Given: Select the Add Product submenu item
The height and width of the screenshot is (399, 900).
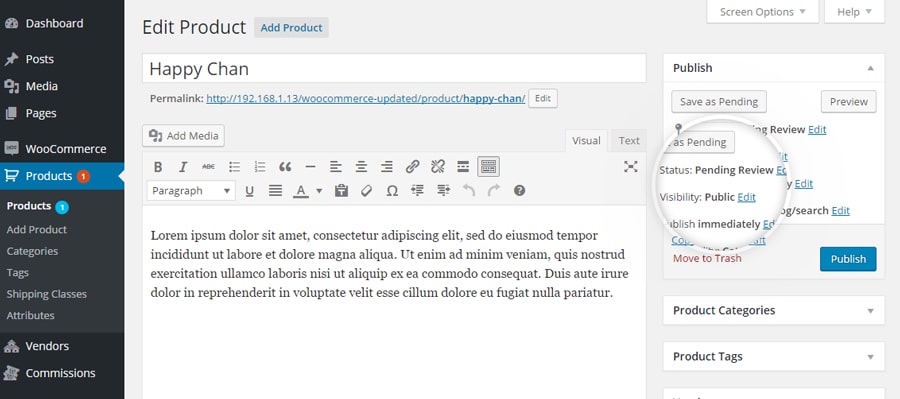Looking at the screenshot, I should point(37,230).
